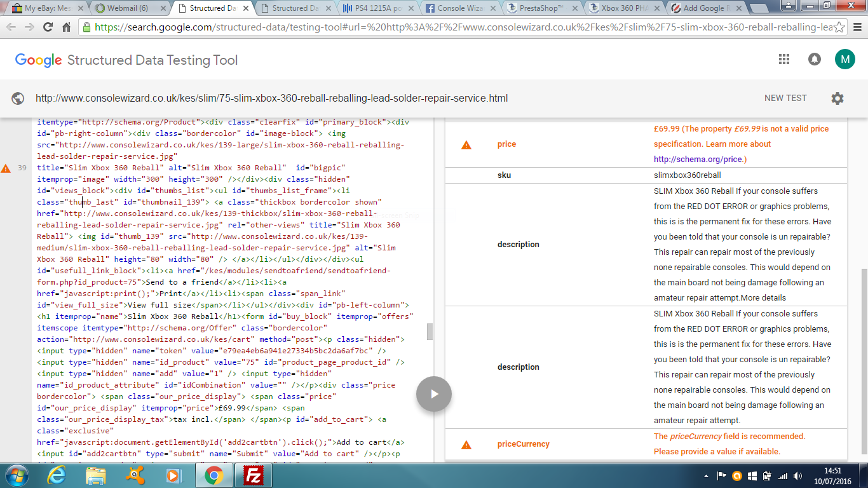The image size is (868, 488).
Task: Go back in the browser
Action: (11, 27)
